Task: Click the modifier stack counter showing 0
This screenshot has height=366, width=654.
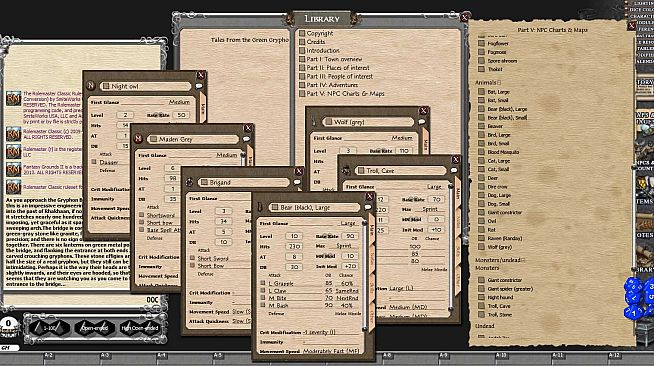Action: click(8, 323)
